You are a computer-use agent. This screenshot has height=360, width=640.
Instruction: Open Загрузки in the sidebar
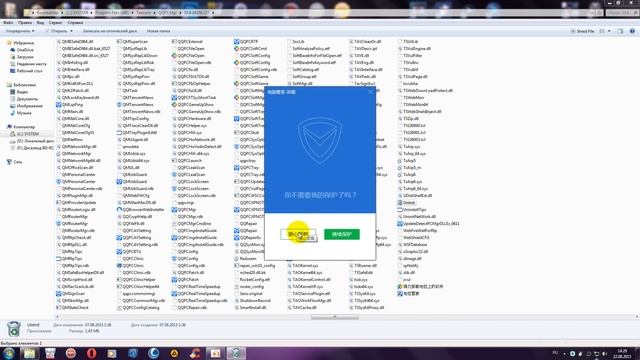[25, 57]
